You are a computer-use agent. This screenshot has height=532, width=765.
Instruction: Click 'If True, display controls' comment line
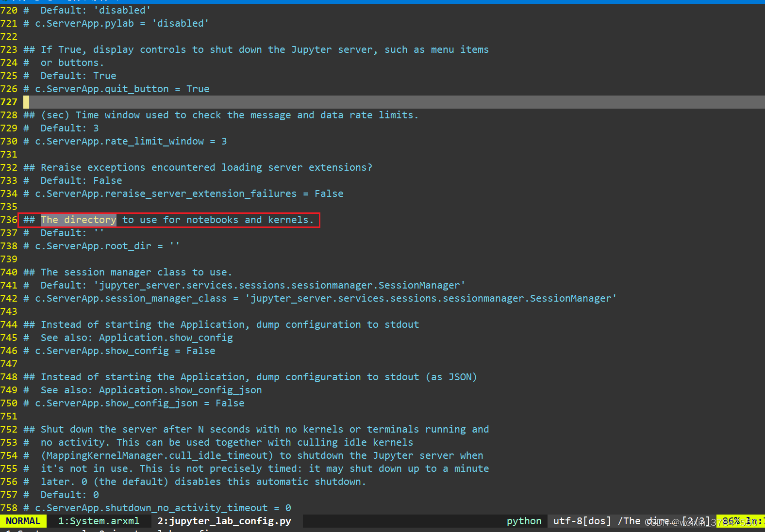[x=256, y=49]
